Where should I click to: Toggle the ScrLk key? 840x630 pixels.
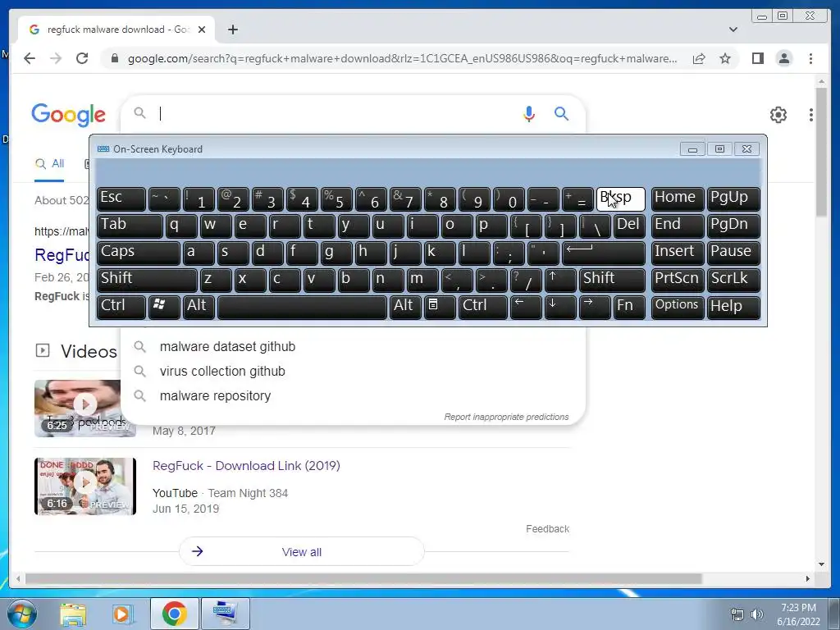tap(733, 280)
